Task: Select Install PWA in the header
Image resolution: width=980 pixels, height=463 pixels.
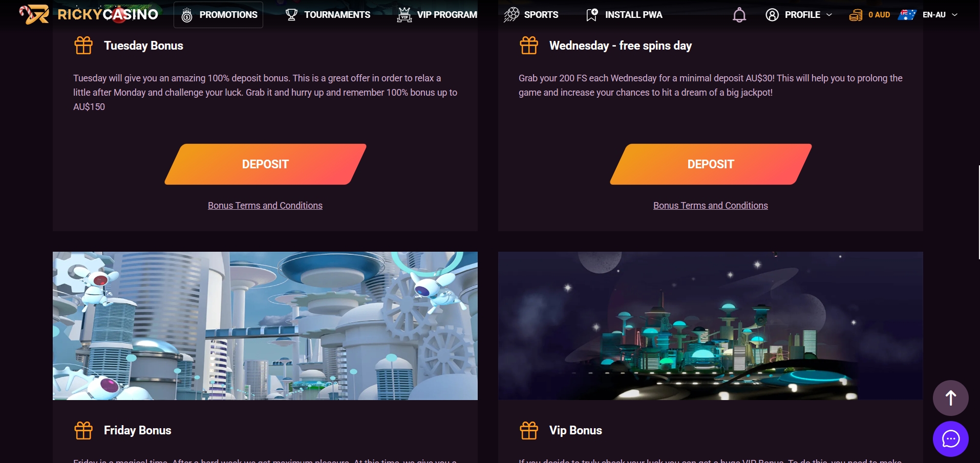Action: [x=624, y=15]
